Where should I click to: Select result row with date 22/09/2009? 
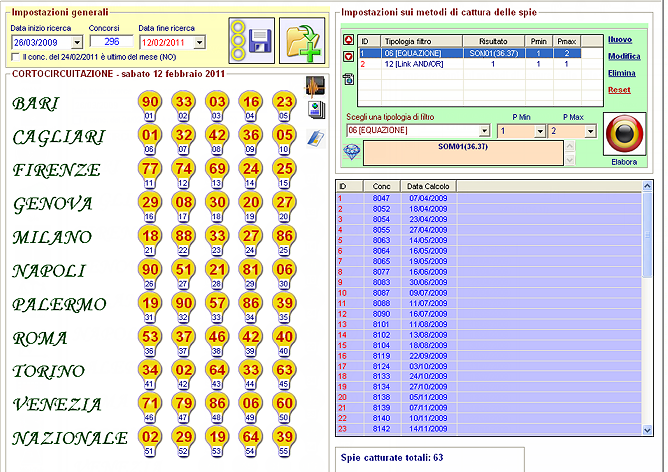[x=489, y=356]
